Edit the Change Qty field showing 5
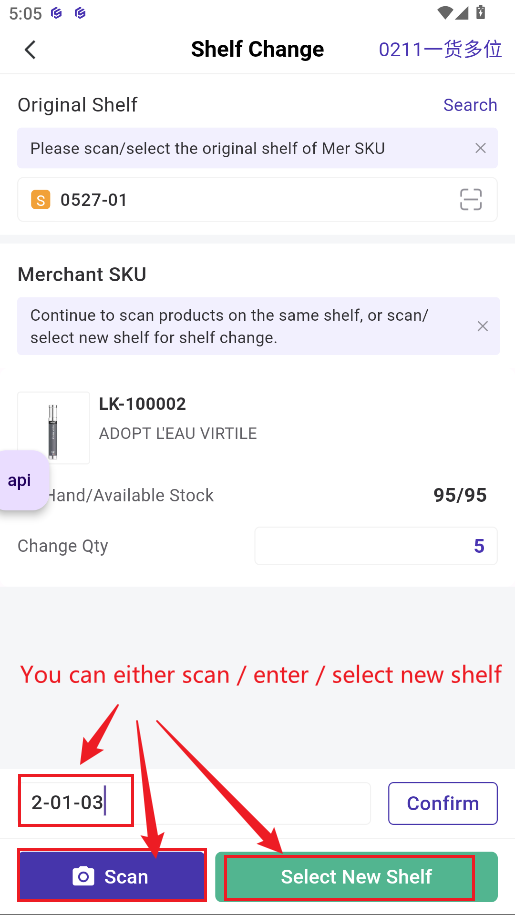The image size is (515, 915). [376, 546]
